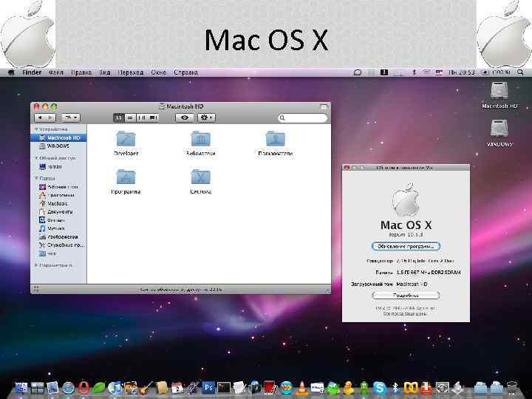Switch Finder to icon view
Viewport: 532px width, 399px height.
[x=119, y=117]
